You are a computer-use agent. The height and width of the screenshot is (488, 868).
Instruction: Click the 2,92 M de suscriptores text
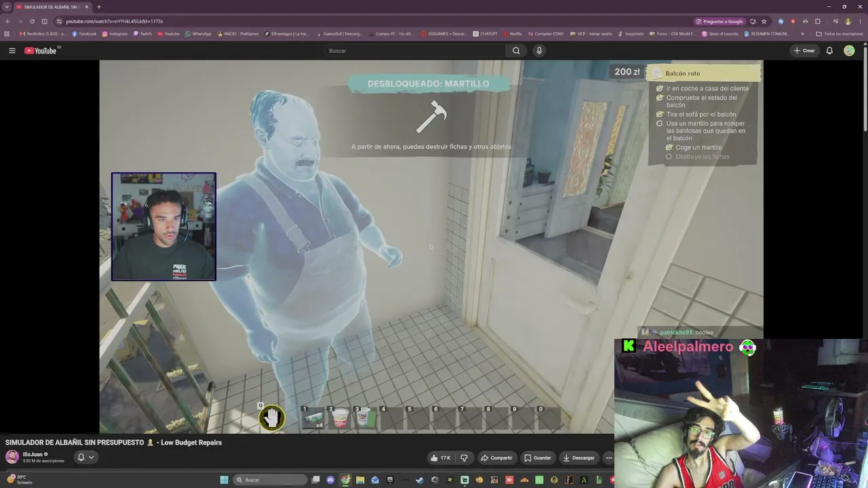coord(43,461)
